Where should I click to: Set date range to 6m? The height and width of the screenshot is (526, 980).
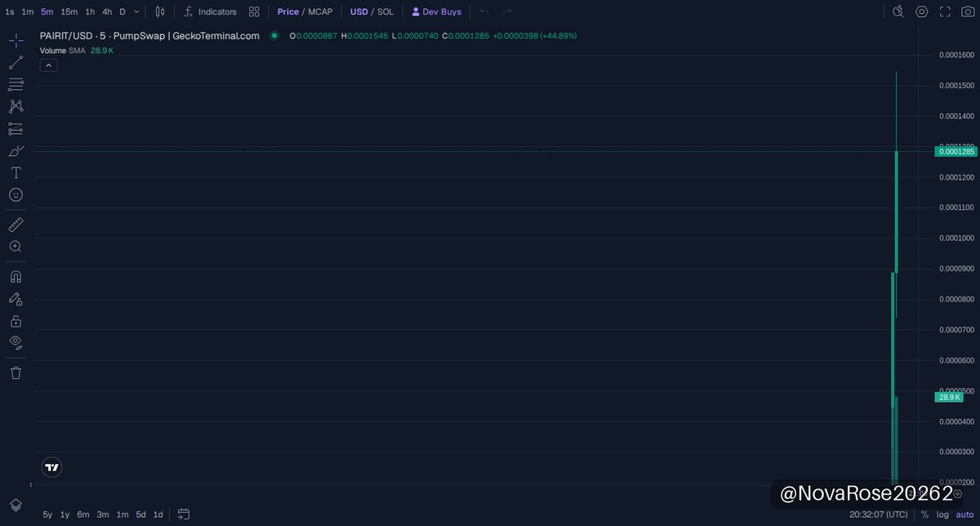[x=83, y=515]
